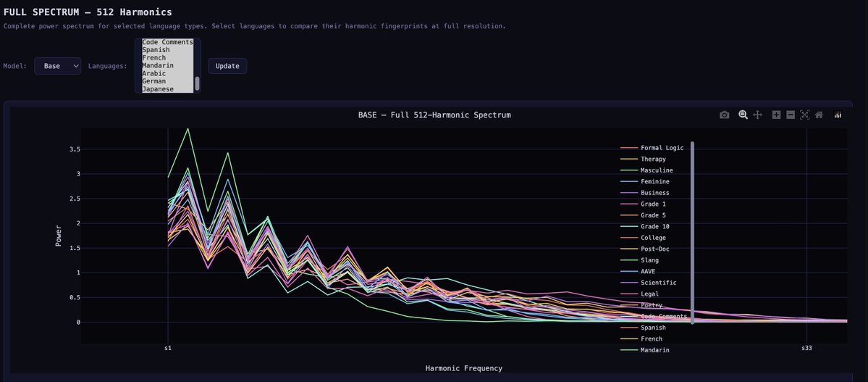
Task: Toggle the Therapy trace in legend
Action: click(644, 159)
